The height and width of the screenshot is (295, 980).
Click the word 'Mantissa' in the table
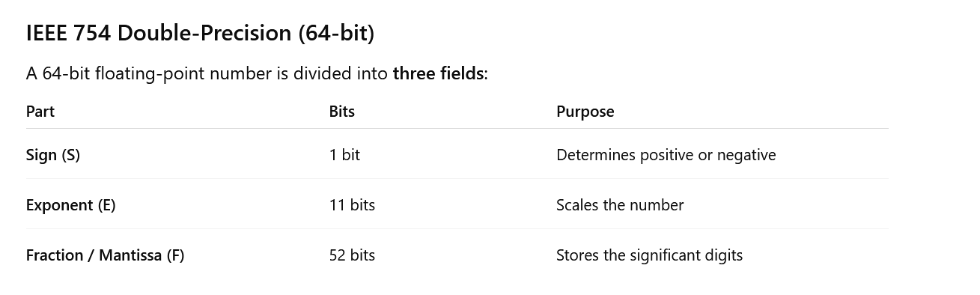(130, 255)
